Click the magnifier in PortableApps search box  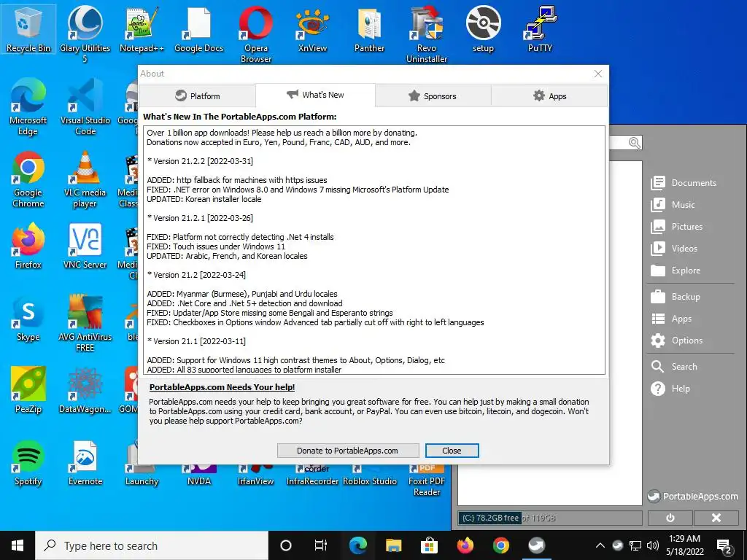[634, 142]
